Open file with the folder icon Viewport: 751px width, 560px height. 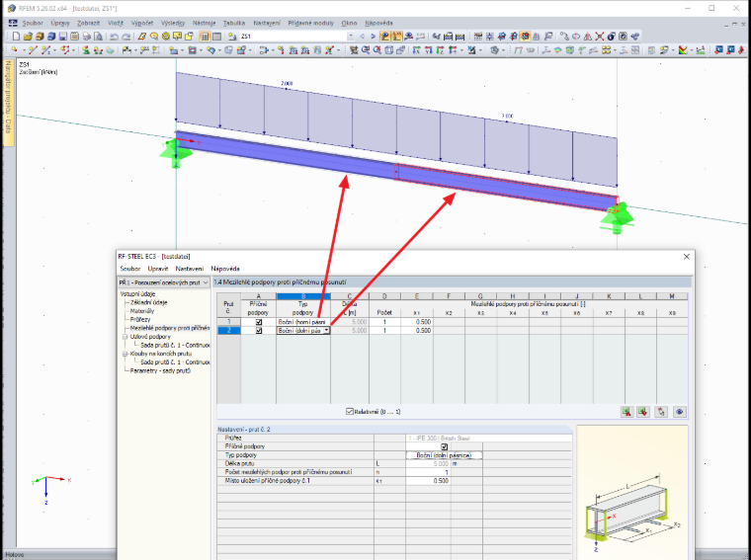(x=28, y=37)
